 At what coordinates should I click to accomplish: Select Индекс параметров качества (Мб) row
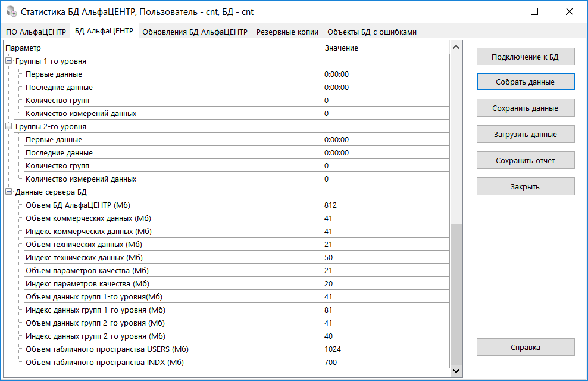click(237, 284)
